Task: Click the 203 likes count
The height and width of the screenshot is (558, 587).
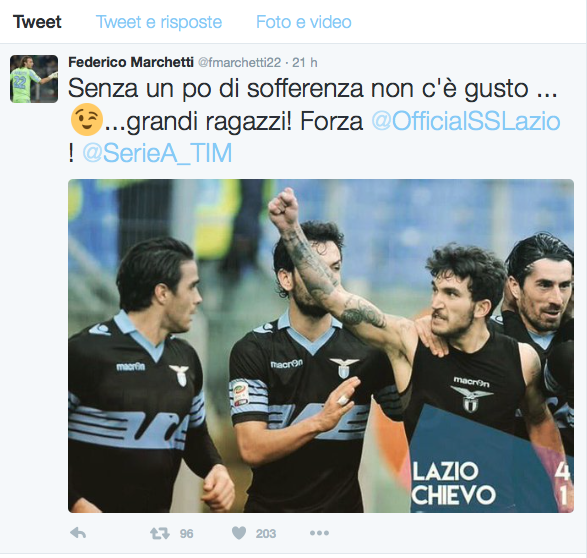Action: [x=266, y=534]
